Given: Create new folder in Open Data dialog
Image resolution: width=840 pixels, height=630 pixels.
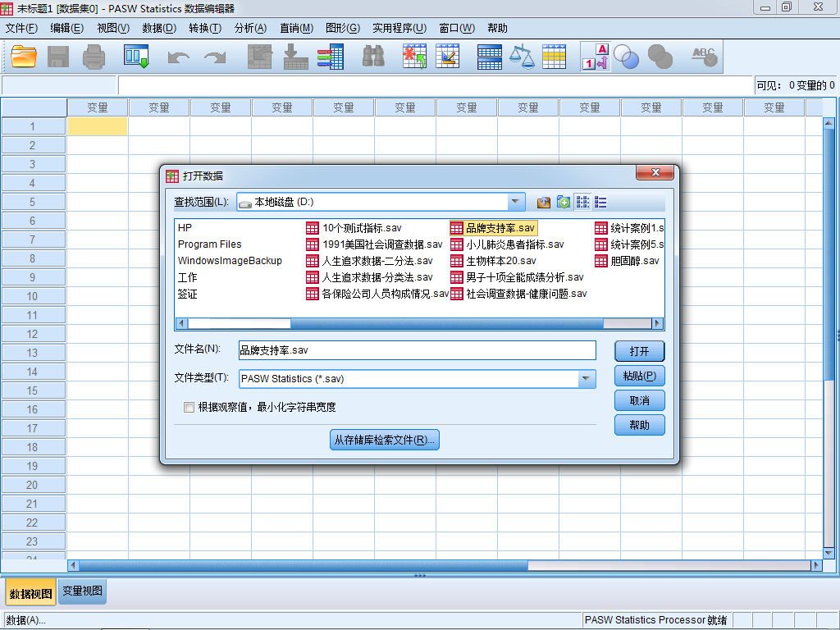Looking at the screenshot, I should point(563,202).
